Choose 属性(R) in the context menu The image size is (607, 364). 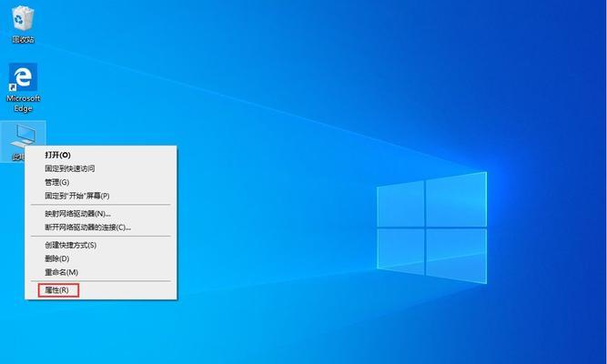[x=101, y=290]
